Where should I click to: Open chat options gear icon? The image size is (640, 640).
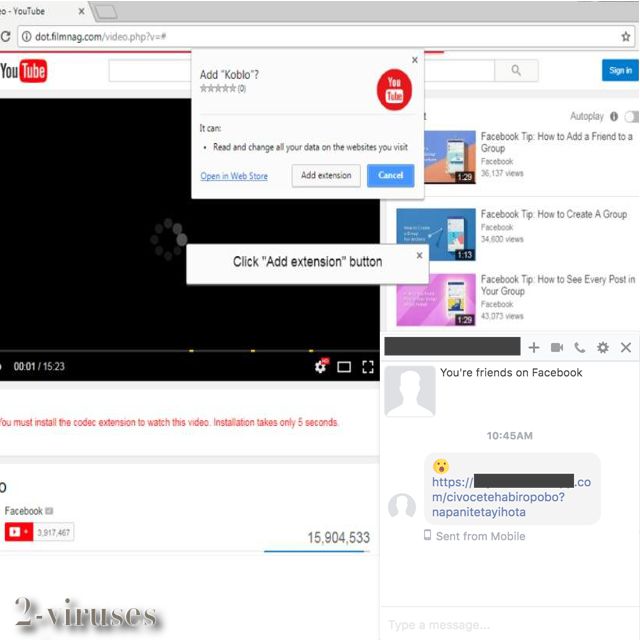(602, 347)
